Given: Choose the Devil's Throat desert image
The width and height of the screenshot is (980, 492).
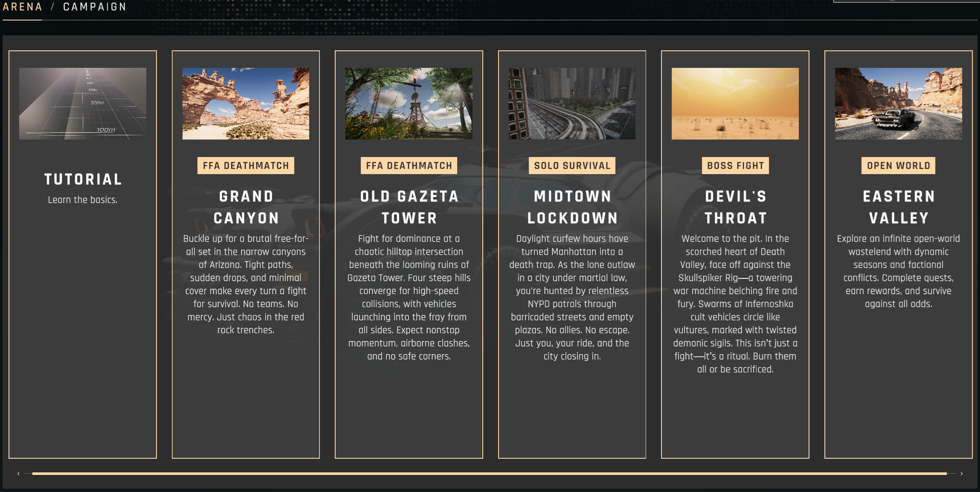Looking at the screenshot, I should (x=735, y=104).
